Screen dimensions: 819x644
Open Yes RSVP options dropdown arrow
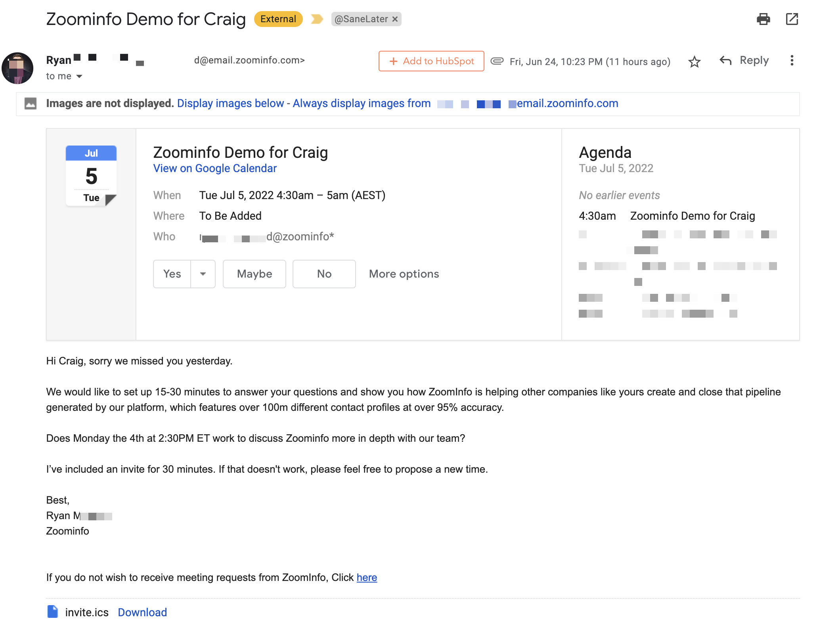pyautogui.click(x=203, y=274)
